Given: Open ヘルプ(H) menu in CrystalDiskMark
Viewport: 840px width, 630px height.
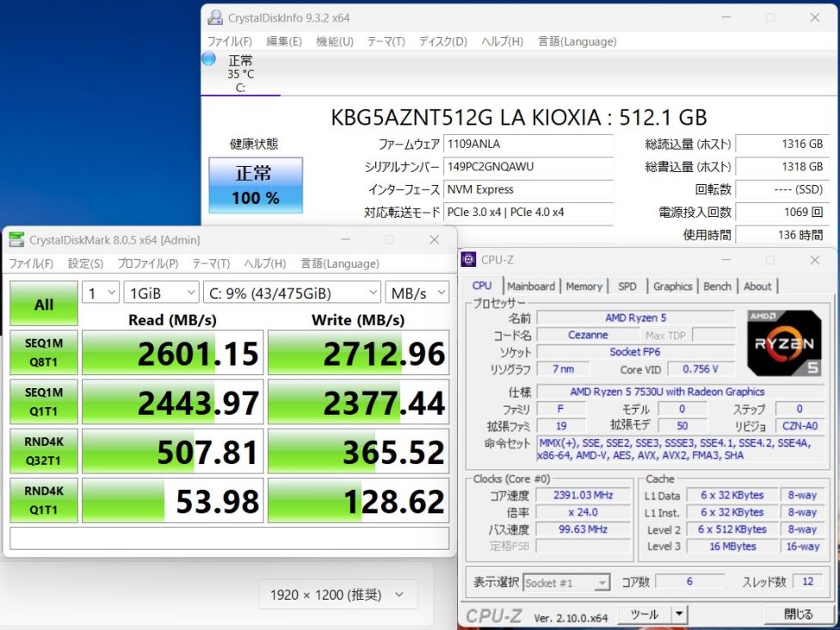Looking at the screenshot, I should pyautogui.click(x=265, y=263).
